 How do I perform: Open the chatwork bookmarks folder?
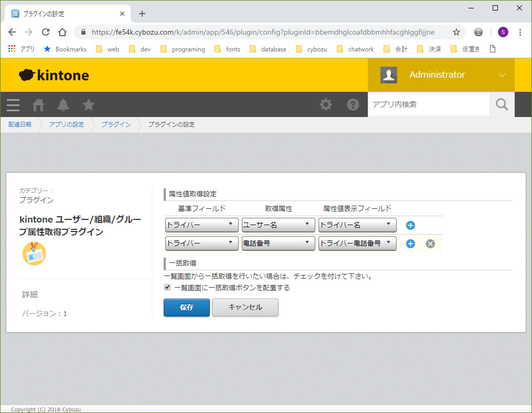click(x=355, y=49)
